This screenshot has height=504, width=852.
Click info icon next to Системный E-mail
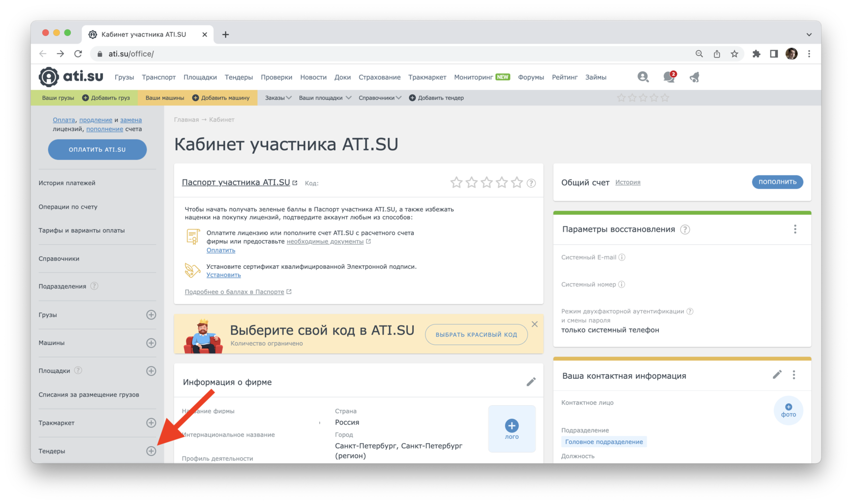tap(622, 257)
